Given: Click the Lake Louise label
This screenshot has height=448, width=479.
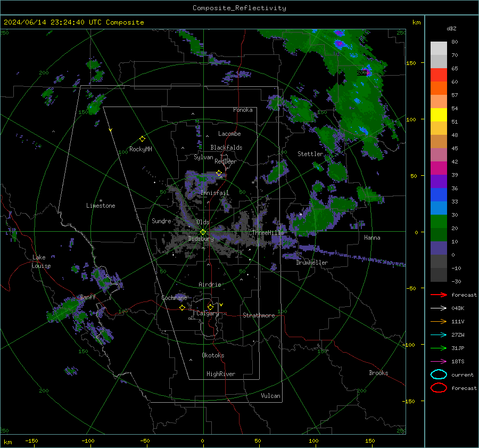Looking at the screenshot, I should tap(41, 262).
